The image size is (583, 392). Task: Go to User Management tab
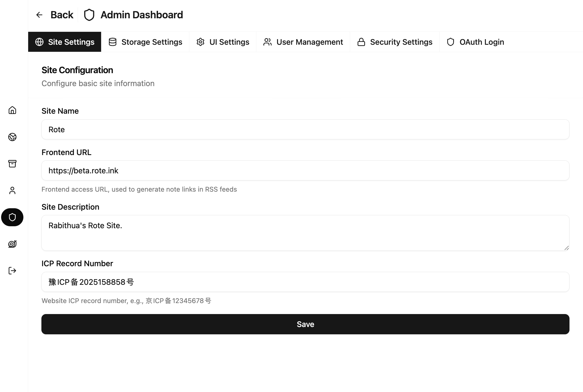coord(303,42)
